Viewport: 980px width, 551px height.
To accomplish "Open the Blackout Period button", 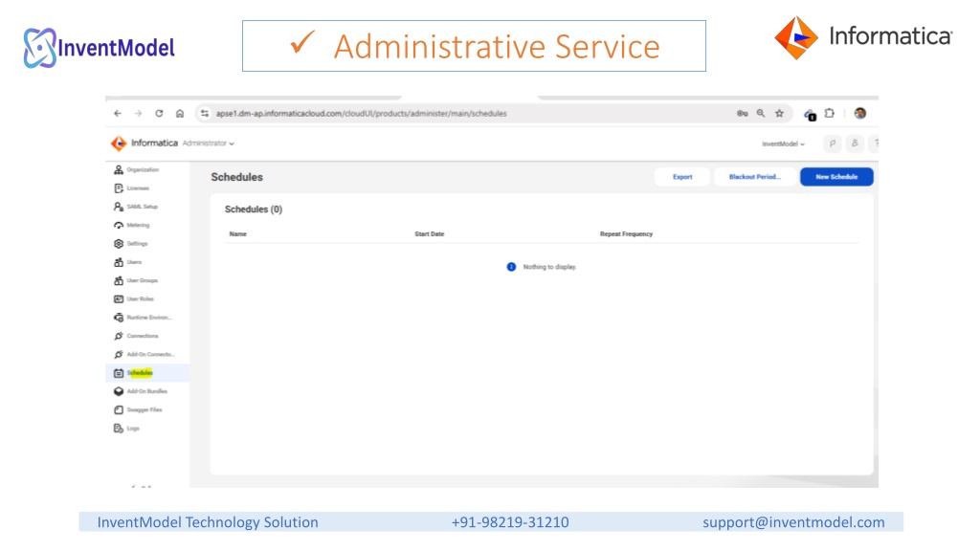I will click(754, 177).
